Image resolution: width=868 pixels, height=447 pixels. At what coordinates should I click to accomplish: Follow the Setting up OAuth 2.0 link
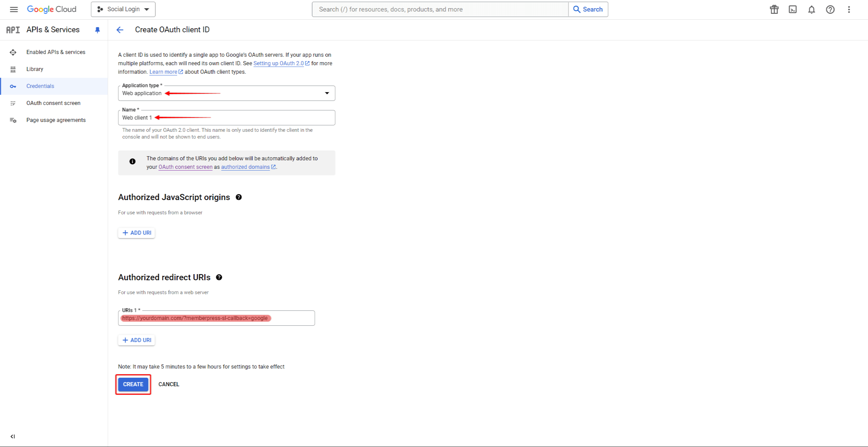click(281, 63)
